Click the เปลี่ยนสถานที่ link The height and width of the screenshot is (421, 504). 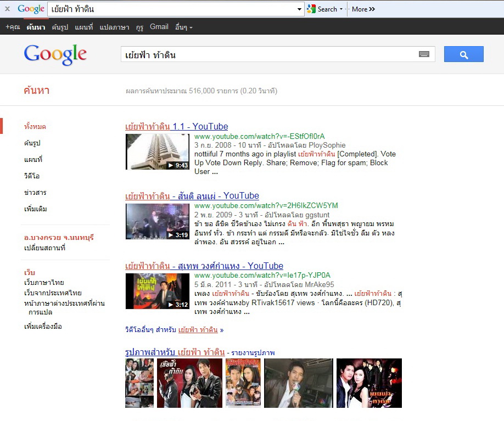[x=44, y=248]
